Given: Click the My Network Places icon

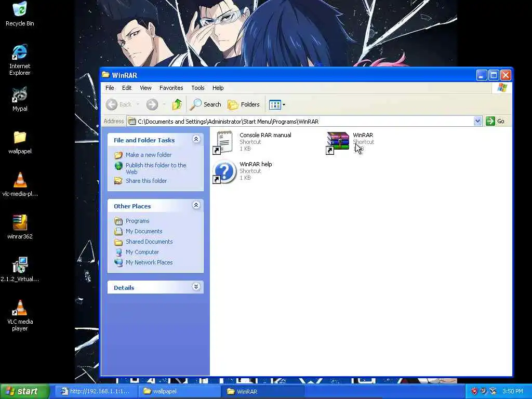Looking at the screenshot, I should (118, 262).
